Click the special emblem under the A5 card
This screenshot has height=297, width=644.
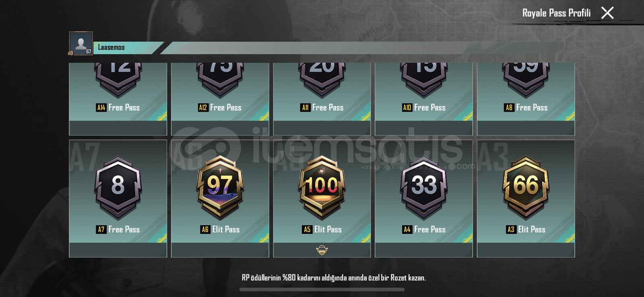coord(322,250)
